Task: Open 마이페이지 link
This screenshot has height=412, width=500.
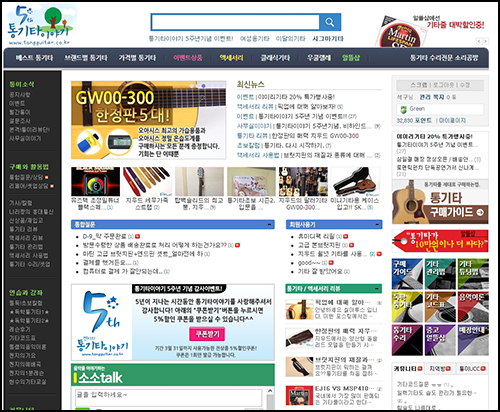Action: tap(452, 120)
